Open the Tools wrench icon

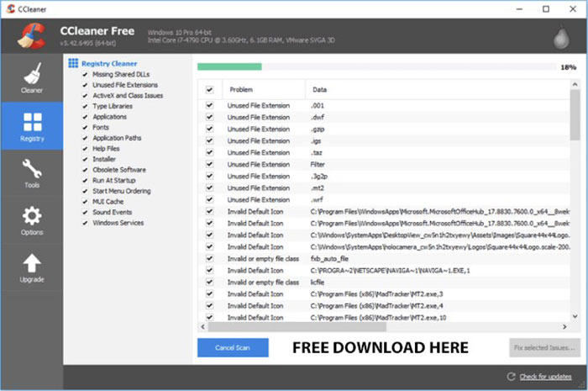tap(32, 168)
